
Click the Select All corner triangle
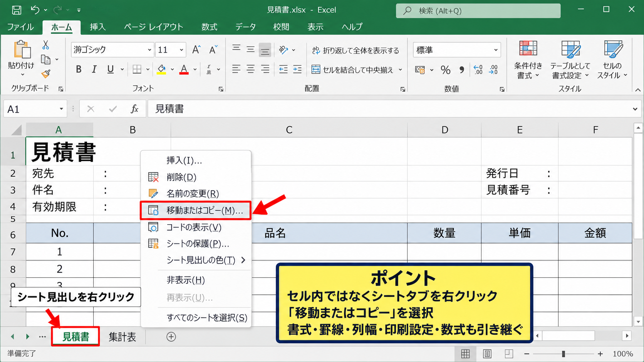pos(16,130)
